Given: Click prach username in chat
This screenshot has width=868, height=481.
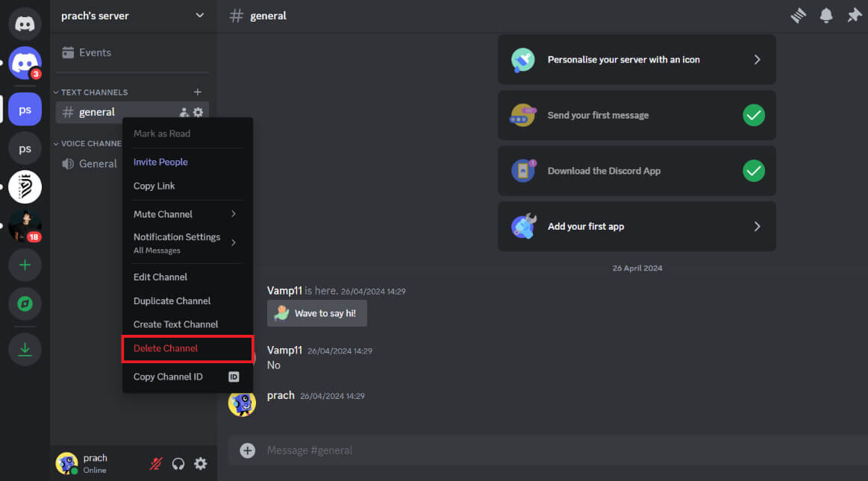Looking at the screenshot, I should click(281, 396).
